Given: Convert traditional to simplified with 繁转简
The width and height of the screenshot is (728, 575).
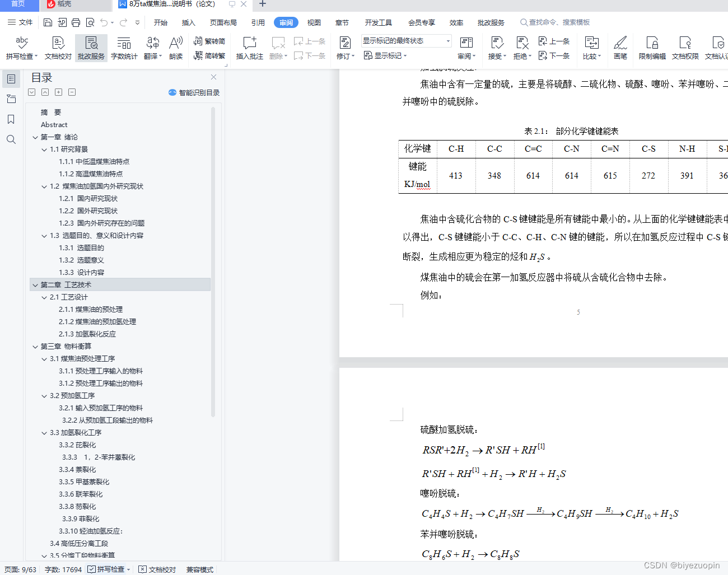Looking at the screenshot, I should 209,41.
